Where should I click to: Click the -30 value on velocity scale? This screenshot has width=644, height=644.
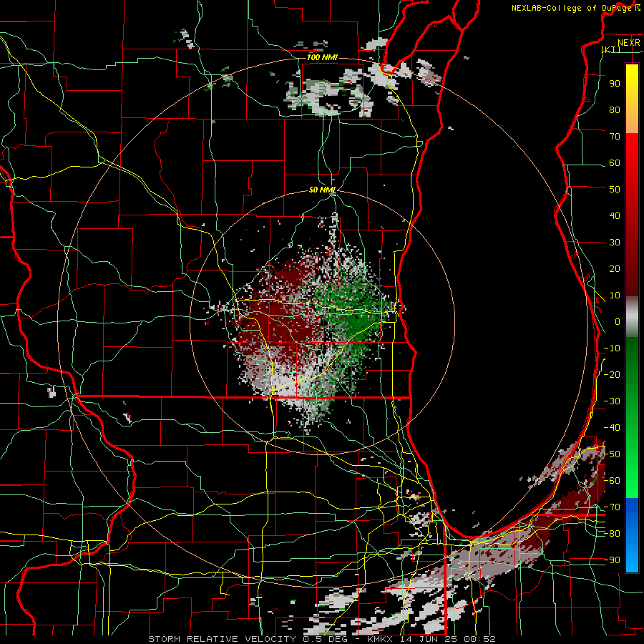pyautogui.click(x=612, y=401)
